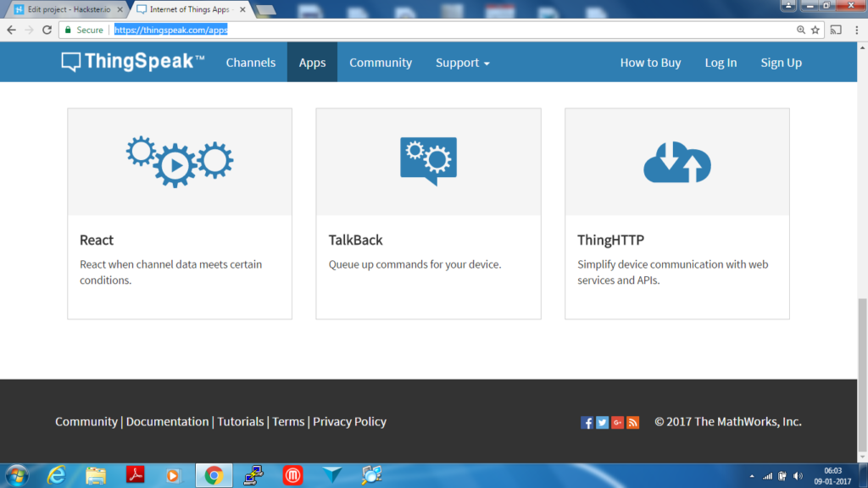Click Chrome icon in taskbar
This screenshot has width=868, height=488.
(x=214, y=475)
